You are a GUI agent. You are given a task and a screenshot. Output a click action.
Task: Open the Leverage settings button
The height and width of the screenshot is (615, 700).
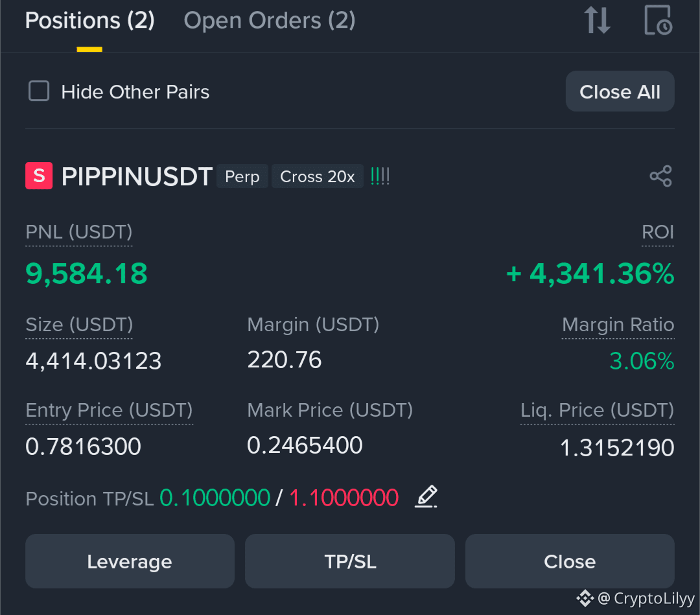[130, 561]
